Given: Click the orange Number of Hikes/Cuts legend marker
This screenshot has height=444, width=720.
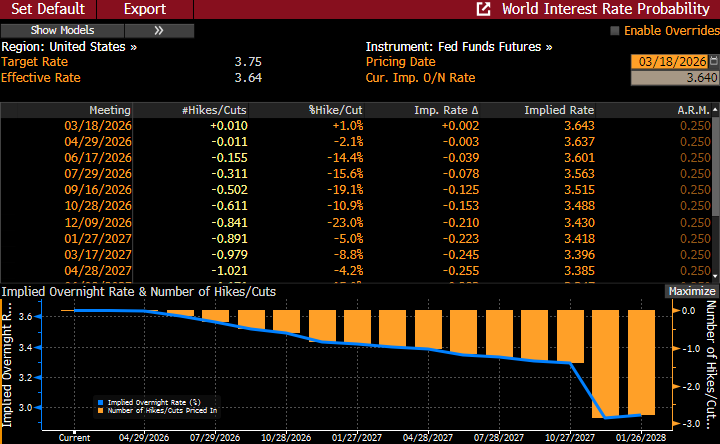Looking at the screenshot, I should click(x=99, y=410).
